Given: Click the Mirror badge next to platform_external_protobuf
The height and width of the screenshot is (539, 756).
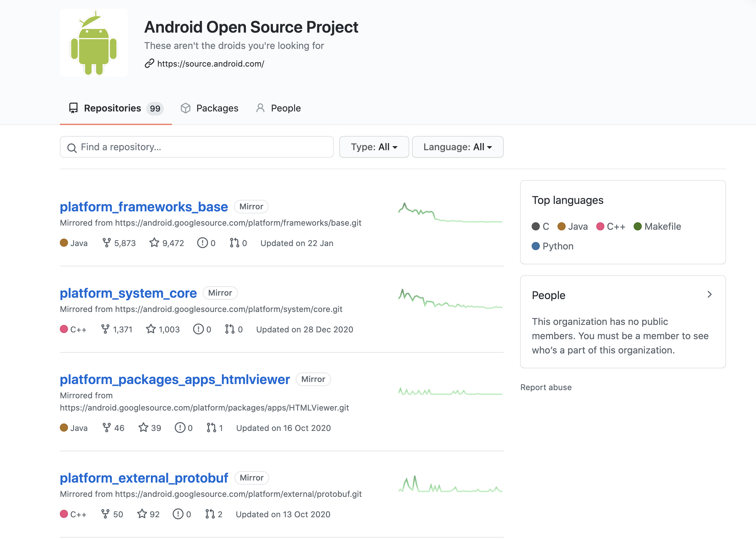Looking at the screenshot, I should tap(252, 478).
